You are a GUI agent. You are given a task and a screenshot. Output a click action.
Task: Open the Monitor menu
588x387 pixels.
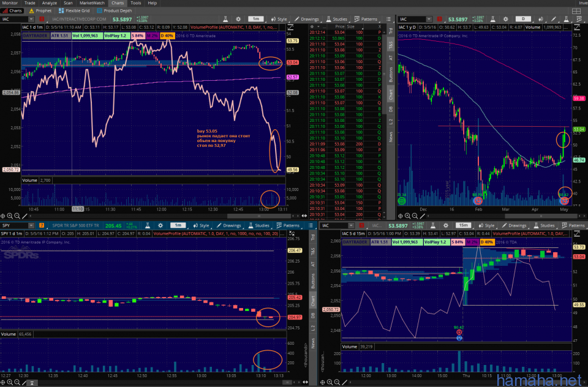pos(10,3)
